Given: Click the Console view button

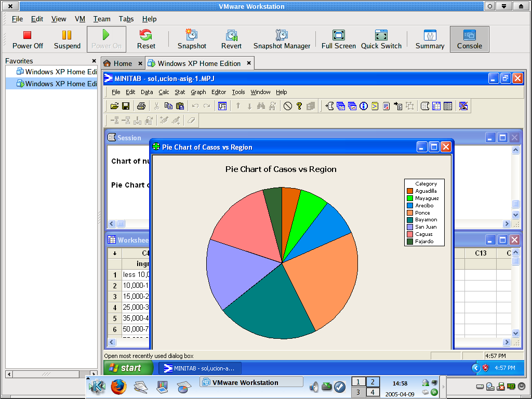Looking at the screenshot, I should [470, 39].
